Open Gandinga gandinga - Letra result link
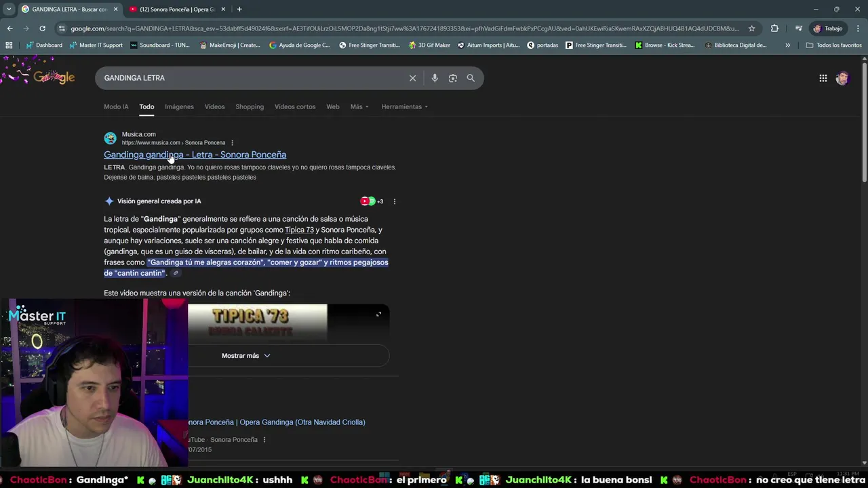The width and height of the screenshot is (868, 488). point(195,155)
